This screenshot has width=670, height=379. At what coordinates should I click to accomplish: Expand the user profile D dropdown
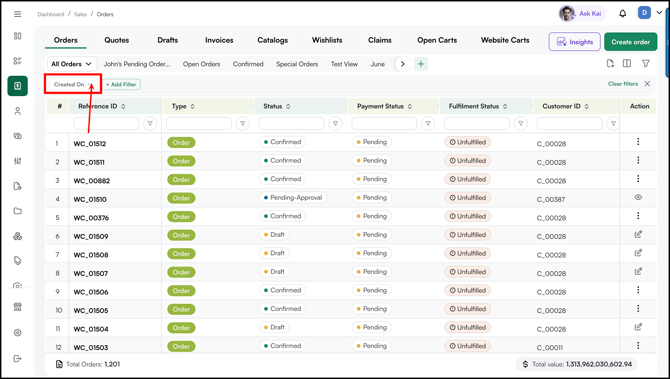(x=649, y=13)
